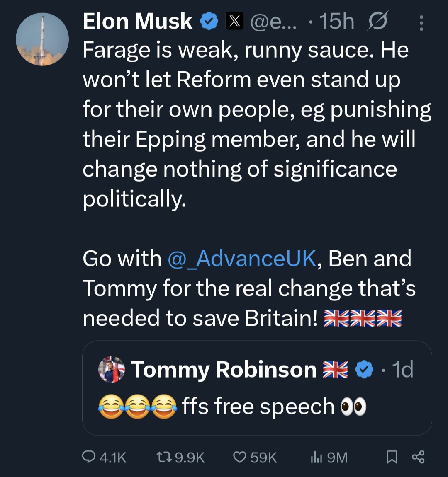Tap the 15h timestamp
The width and height of the screenshot is (448, 477).
(x=337, y=22)
